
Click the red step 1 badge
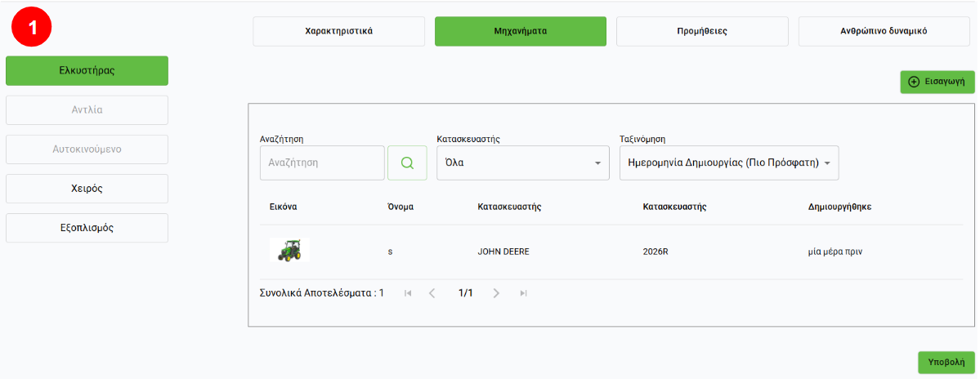(32, 29)
